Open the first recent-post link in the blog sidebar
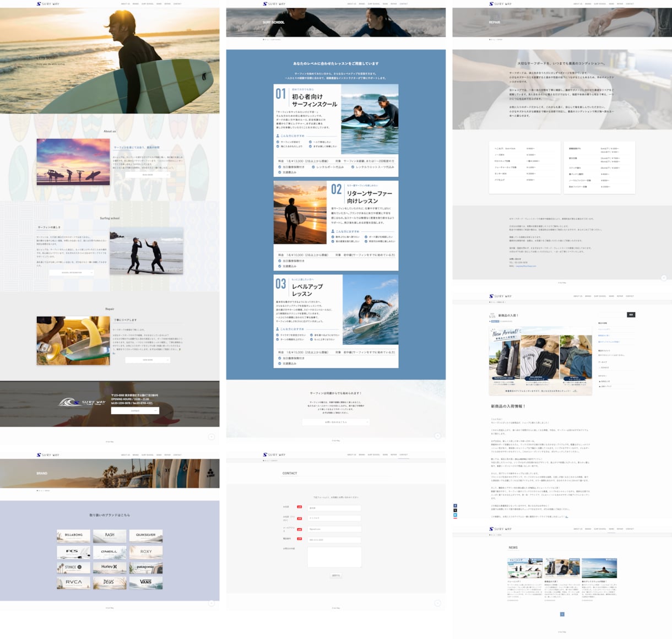This screenshot has width=672, height=639. tap(604, 329)
